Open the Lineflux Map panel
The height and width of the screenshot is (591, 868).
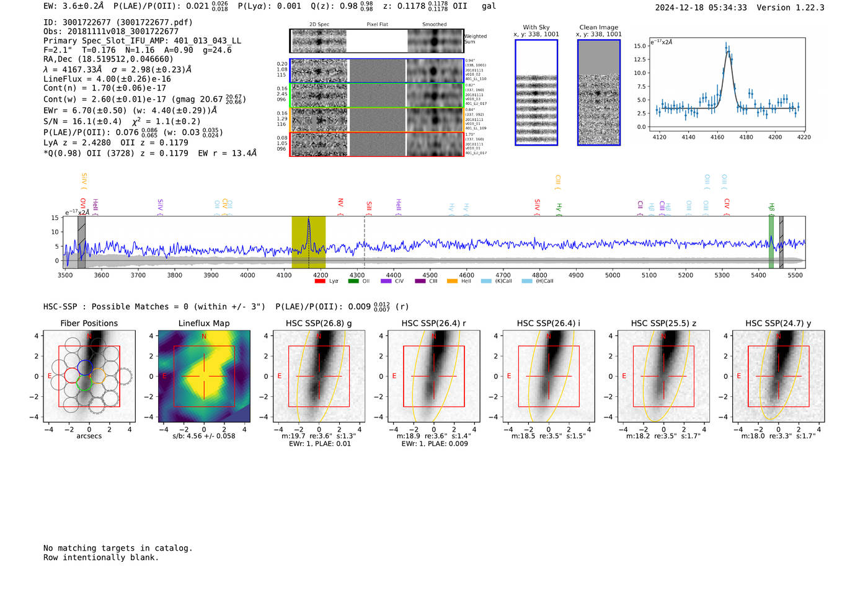[x=204, y=376]
